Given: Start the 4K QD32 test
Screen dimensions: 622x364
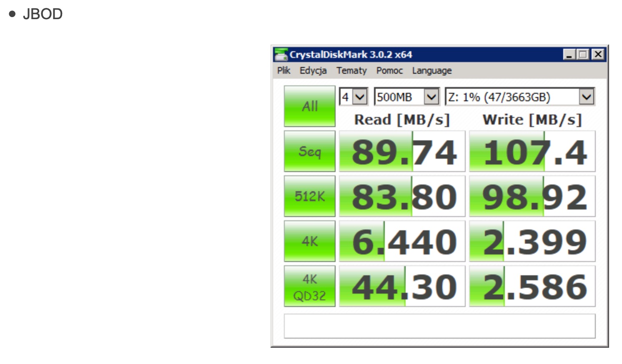Looking at the screenshot, I should 310,286.
